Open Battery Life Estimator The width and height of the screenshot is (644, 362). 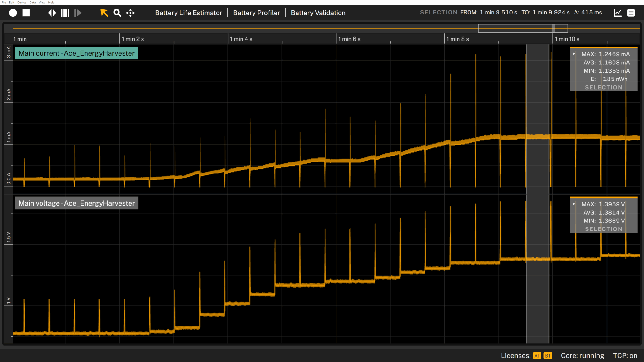pos(188,13)
